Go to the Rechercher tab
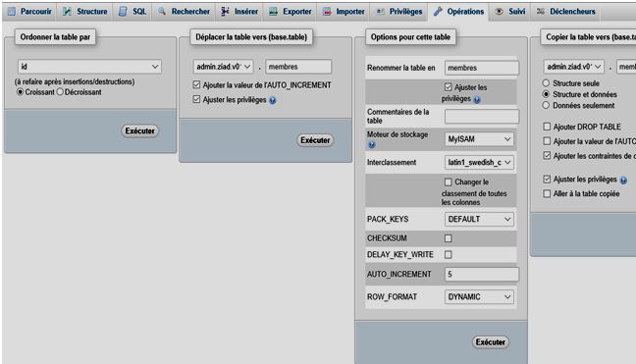The image size is (636, 364). tap(185, 12)
